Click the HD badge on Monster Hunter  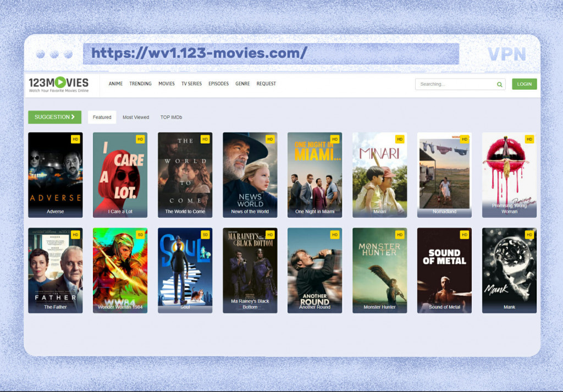tap(400, 235)
